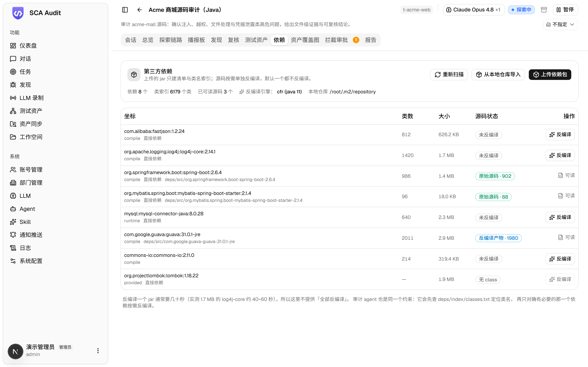The height and width of the screenshot is (367, 588).
Task: Click 上传依赖包 button
Action: [x=550, y=74]
